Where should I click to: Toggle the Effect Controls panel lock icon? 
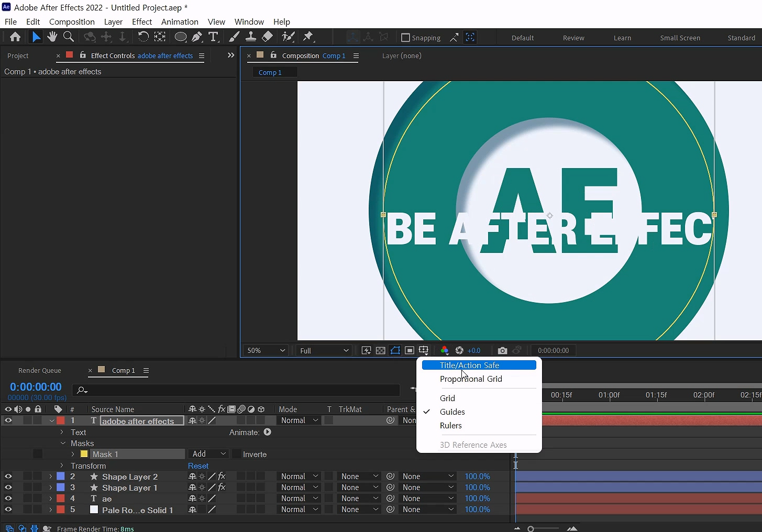(x=83, y=55)
